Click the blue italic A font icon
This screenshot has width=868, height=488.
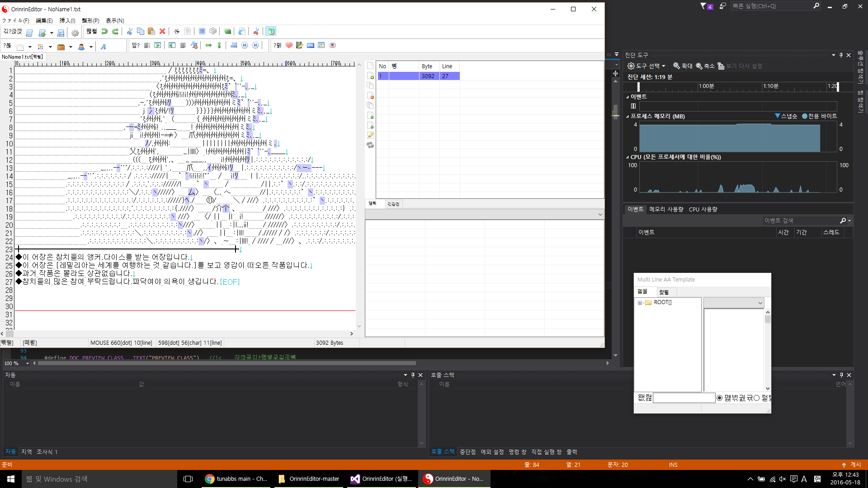(104, 47)
